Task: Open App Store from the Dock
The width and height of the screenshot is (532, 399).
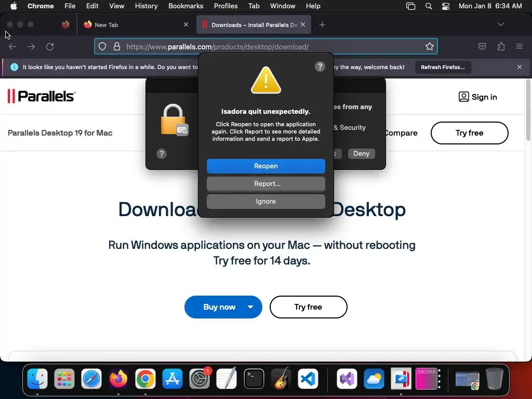Action: tap(172, 379)
